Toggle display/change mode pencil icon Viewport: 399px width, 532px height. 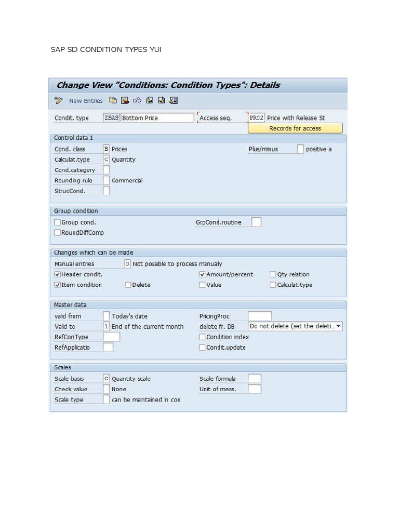[58, 100]
